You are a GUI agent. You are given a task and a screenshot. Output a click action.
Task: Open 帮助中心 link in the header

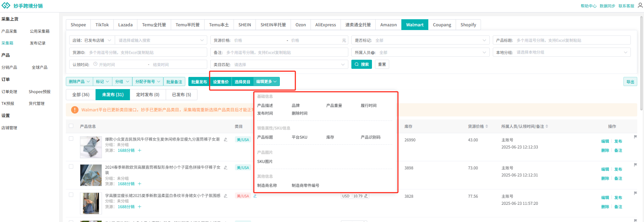pyautogui.click(x=588, y=6)
